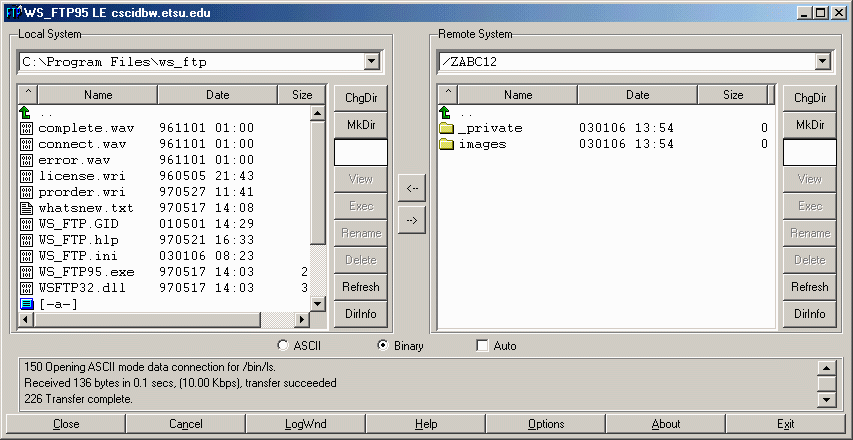
Task: Select the _private folder icon
Action: (447, 128)
